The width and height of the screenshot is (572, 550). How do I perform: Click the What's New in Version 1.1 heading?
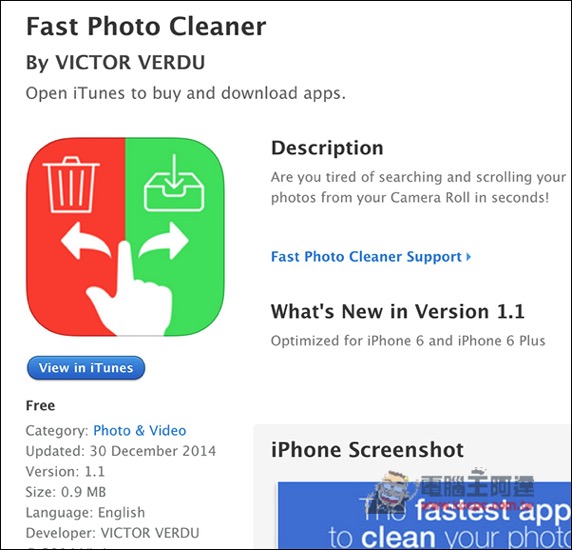click(398, 311)
